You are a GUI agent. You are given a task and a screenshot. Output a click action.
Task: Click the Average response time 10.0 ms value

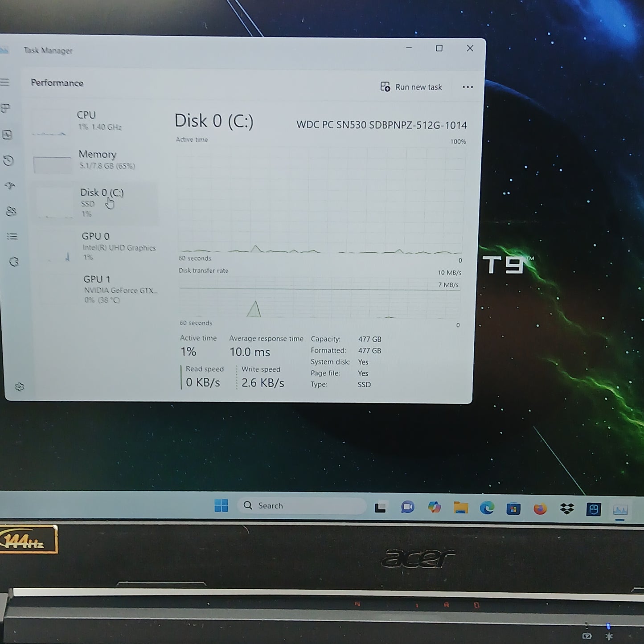tap(250, 352)
